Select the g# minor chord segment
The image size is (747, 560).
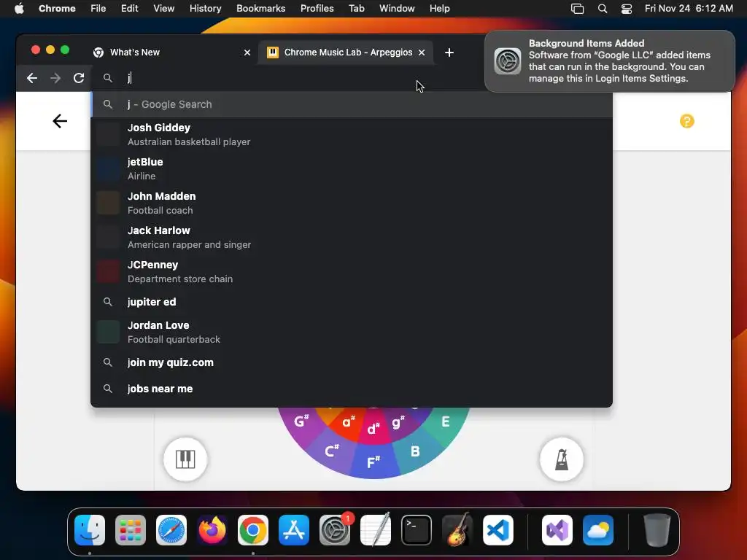pos(398,422)
